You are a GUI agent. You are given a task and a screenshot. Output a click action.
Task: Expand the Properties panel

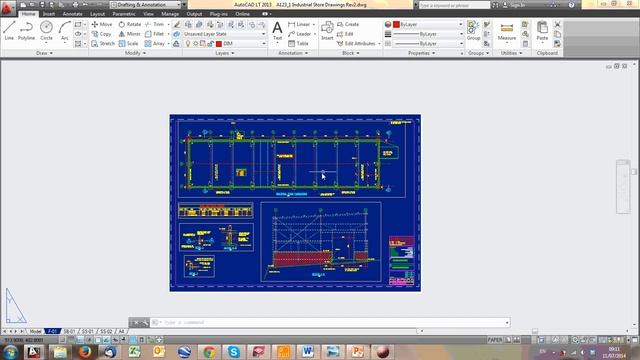click(x=421, y=53)
